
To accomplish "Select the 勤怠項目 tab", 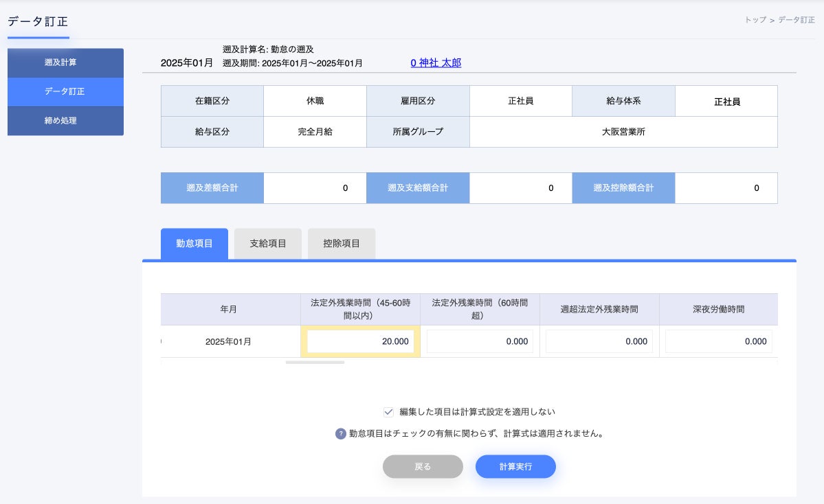I will pyautogui.click(x=194, y=244).
